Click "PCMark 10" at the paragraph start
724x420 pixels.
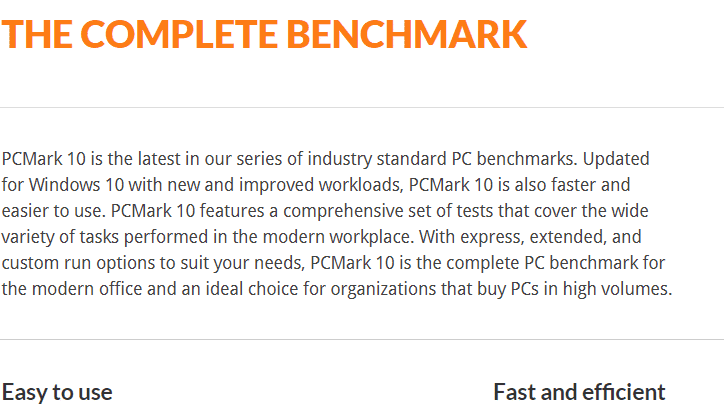click(x=44, y=159)
